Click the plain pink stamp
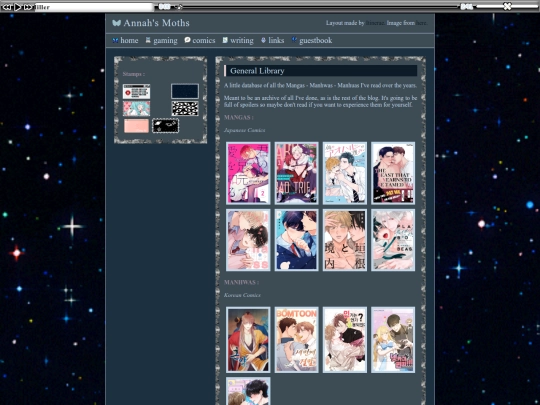Viewport: 540px width, 405px height. [136, 126]
